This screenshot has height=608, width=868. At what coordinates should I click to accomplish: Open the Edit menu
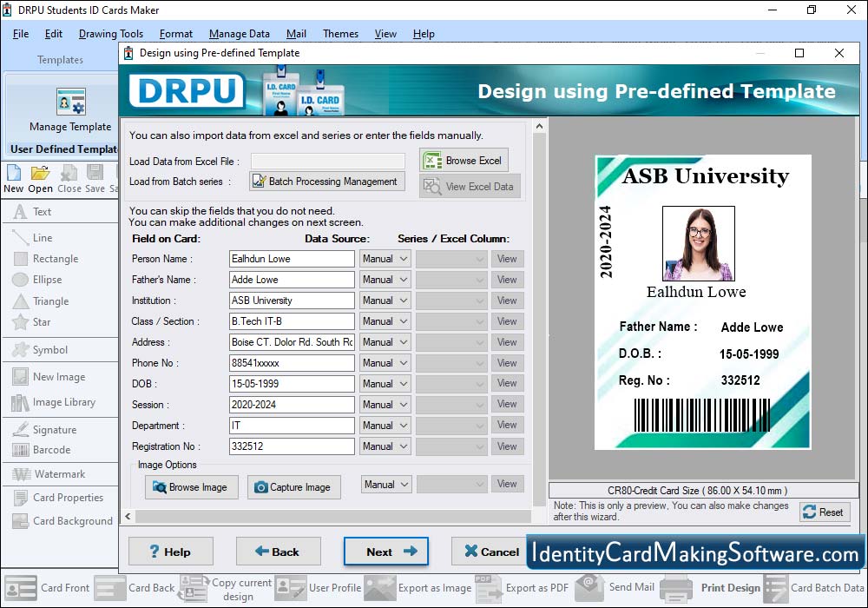(53, 34)
